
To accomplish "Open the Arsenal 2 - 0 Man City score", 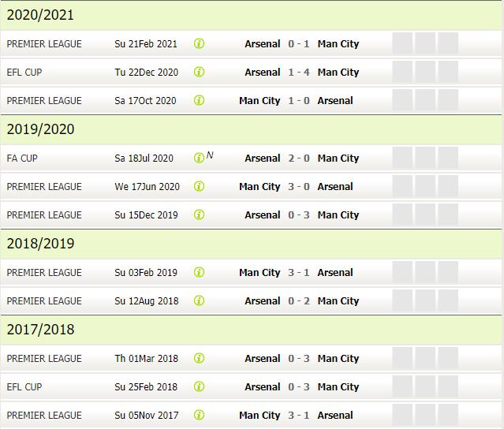I will click(299, 158).
